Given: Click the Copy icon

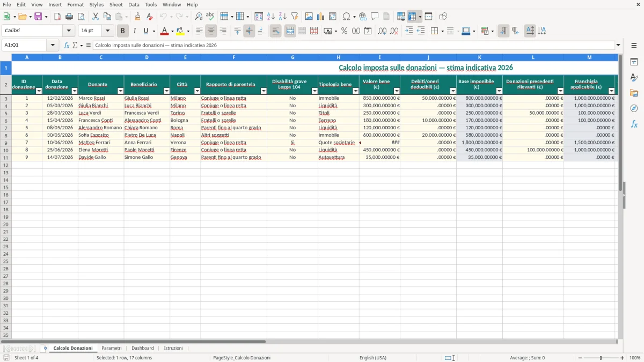Looking at the screenshot, I should click(107, 17).
